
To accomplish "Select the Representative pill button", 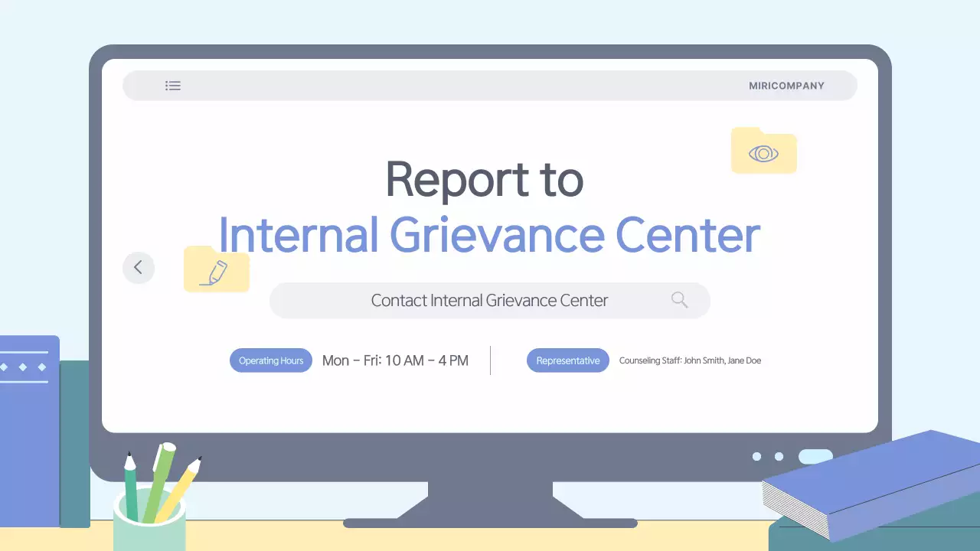I will [x=567, y=360].
